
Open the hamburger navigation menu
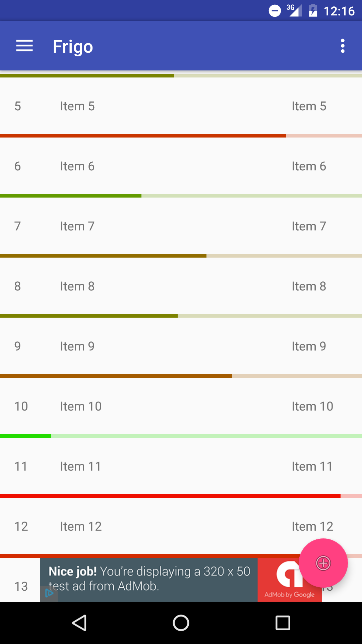tap(24, 46)
